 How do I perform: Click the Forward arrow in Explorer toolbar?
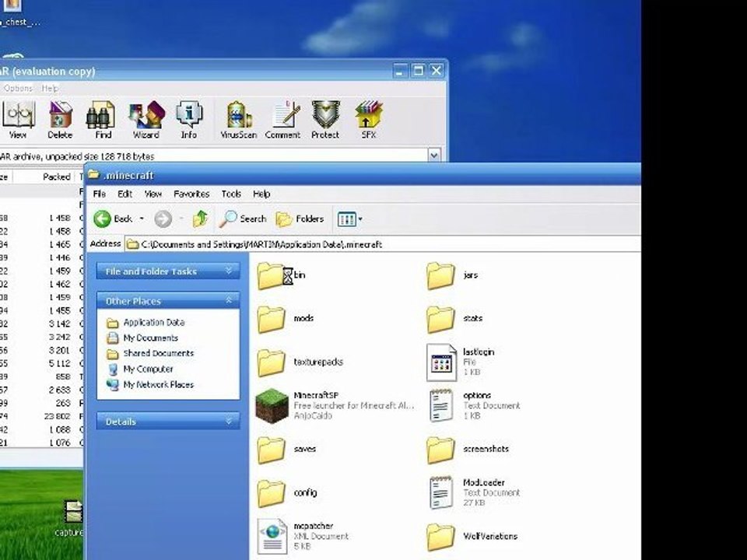point(163,219)
